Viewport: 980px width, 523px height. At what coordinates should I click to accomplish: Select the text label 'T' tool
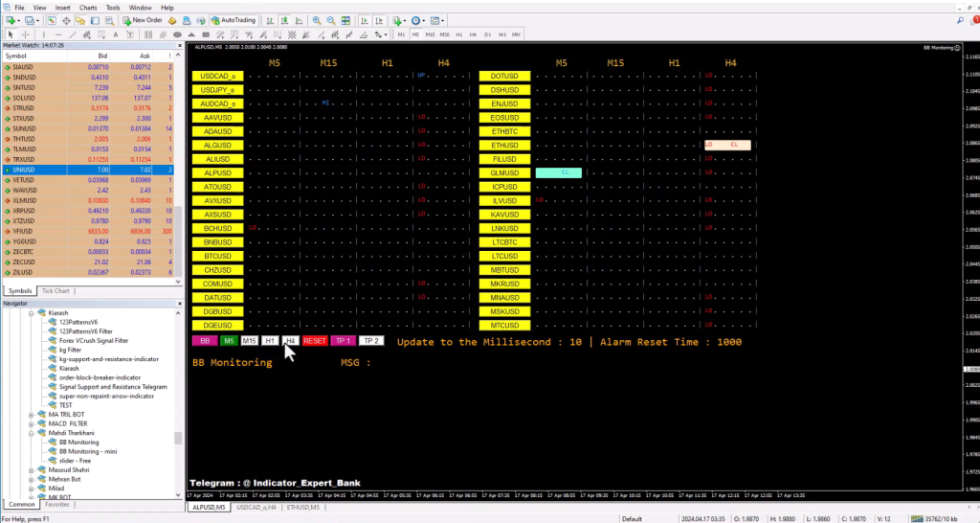pos(130,34)
